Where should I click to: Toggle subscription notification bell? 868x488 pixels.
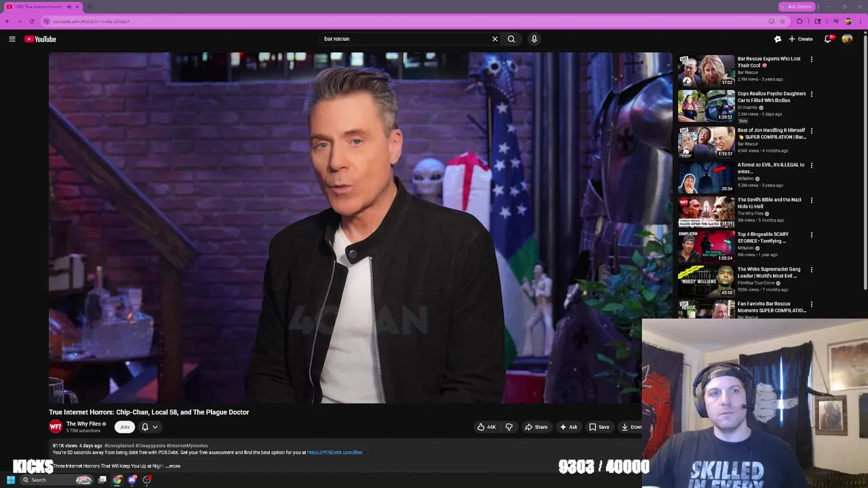(144, 427)
